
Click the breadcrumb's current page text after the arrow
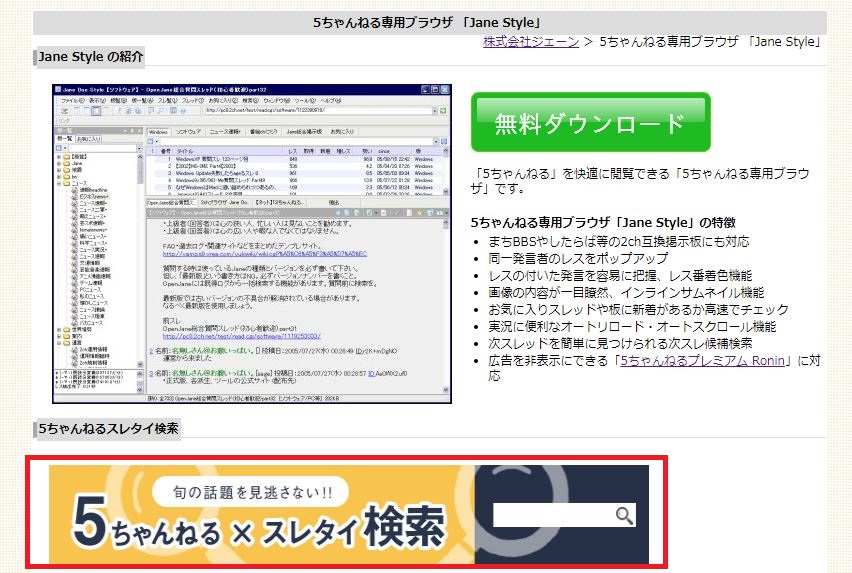(710, 42)
